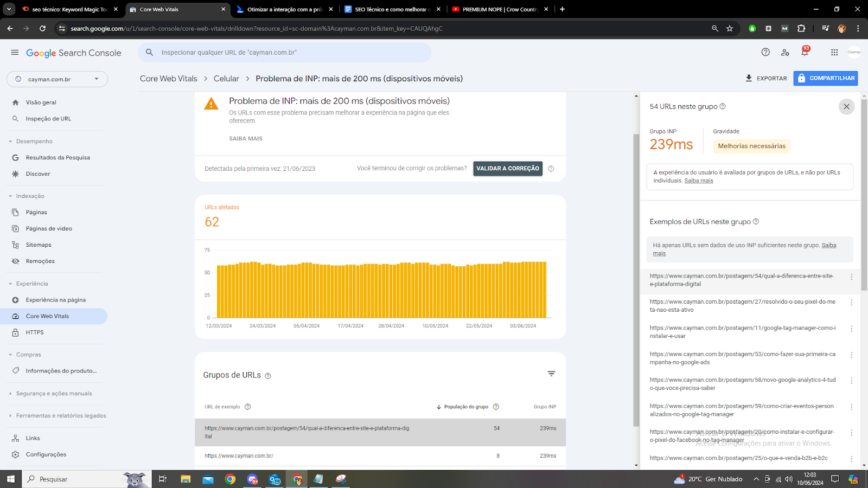Viewport: 868px width, 488px height.
Task: Open the main hamburger menu
Action: (15, 53)
